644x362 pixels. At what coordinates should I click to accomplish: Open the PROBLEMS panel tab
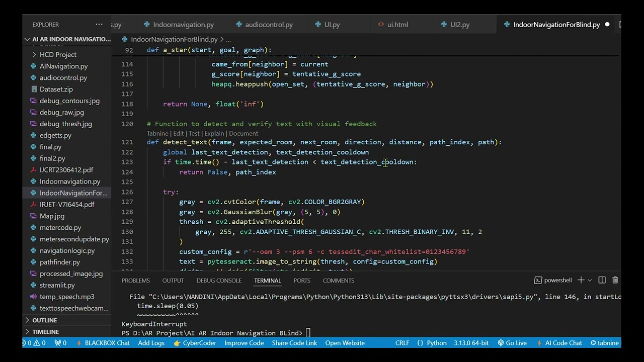135,280
